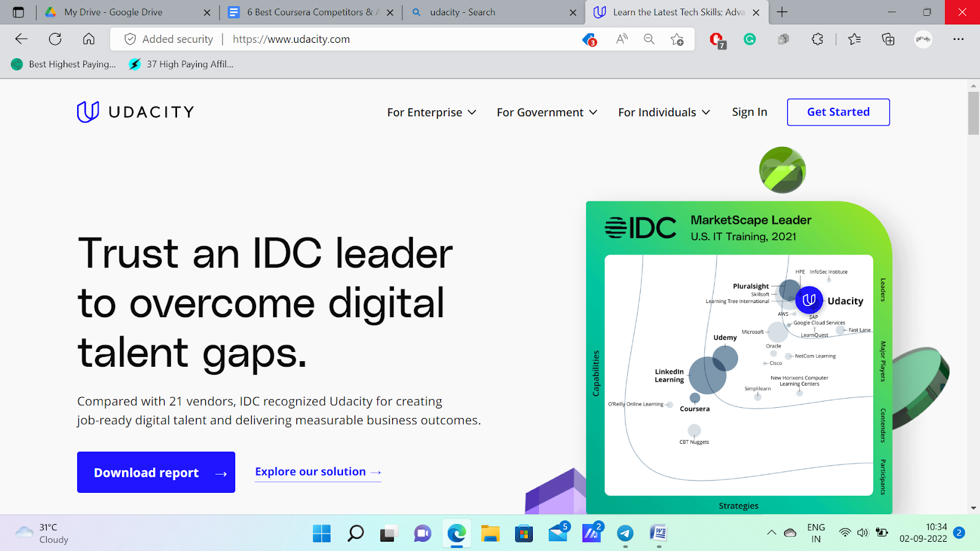Click the ENG IN language indicator

(816, 533)
